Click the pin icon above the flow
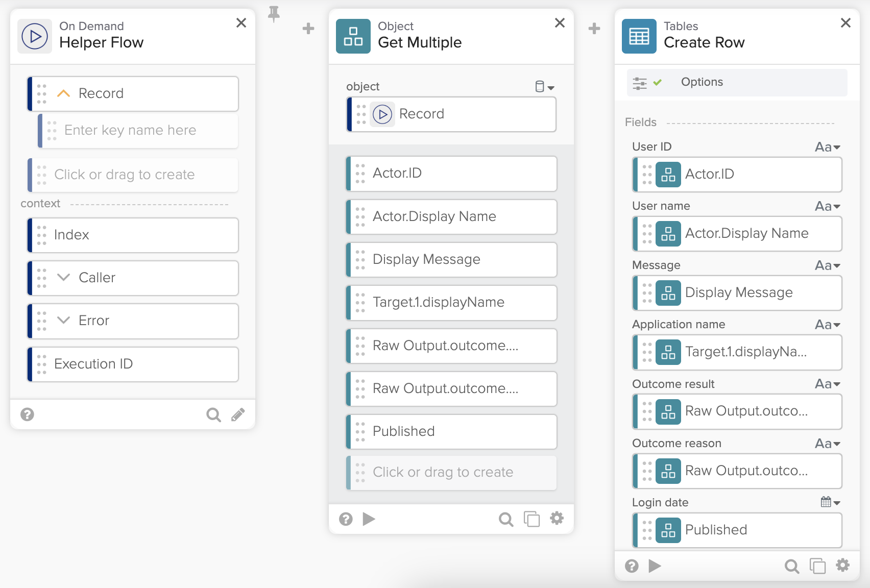This screenshot has width=870, height=588. 274,14
